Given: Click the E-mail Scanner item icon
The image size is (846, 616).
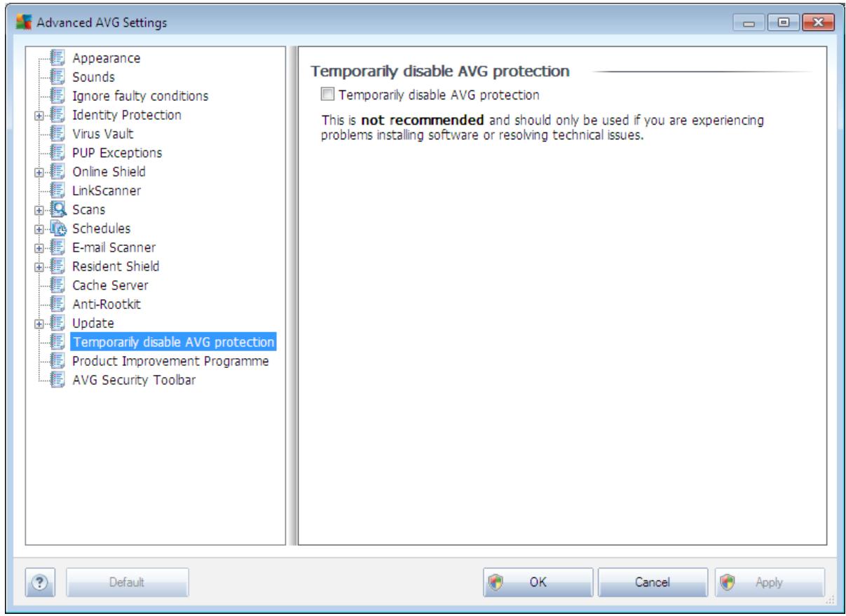Looking at the screenshot, I should [x=59, y=247].
